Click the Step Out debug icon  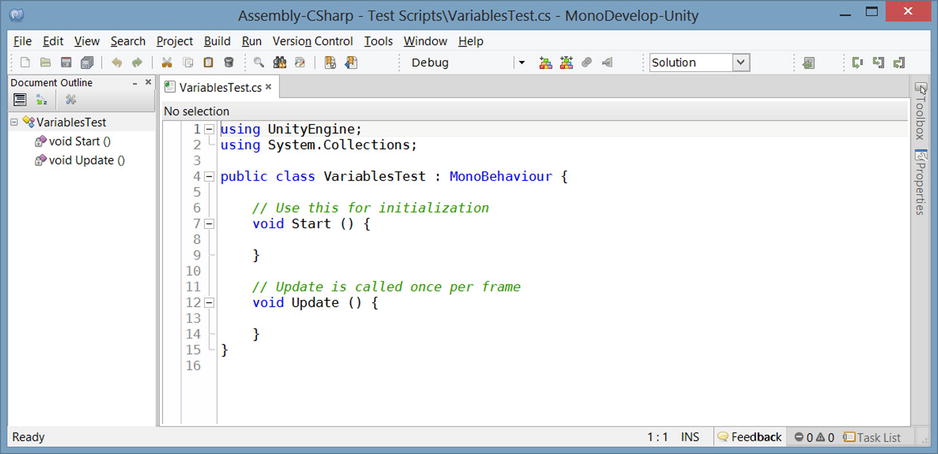coord(899,62)
